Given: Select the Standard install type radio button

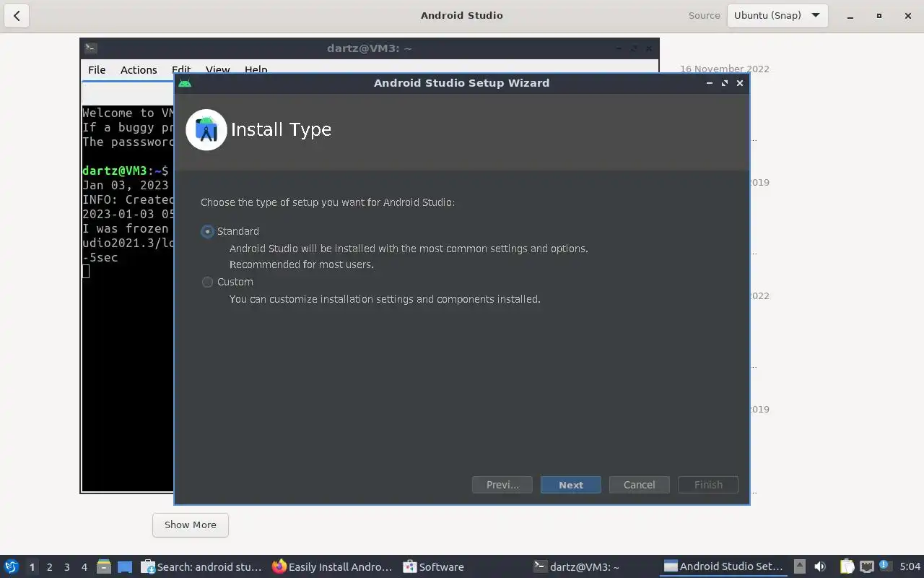Looking at the screenshot, I should tap(208, 231).
